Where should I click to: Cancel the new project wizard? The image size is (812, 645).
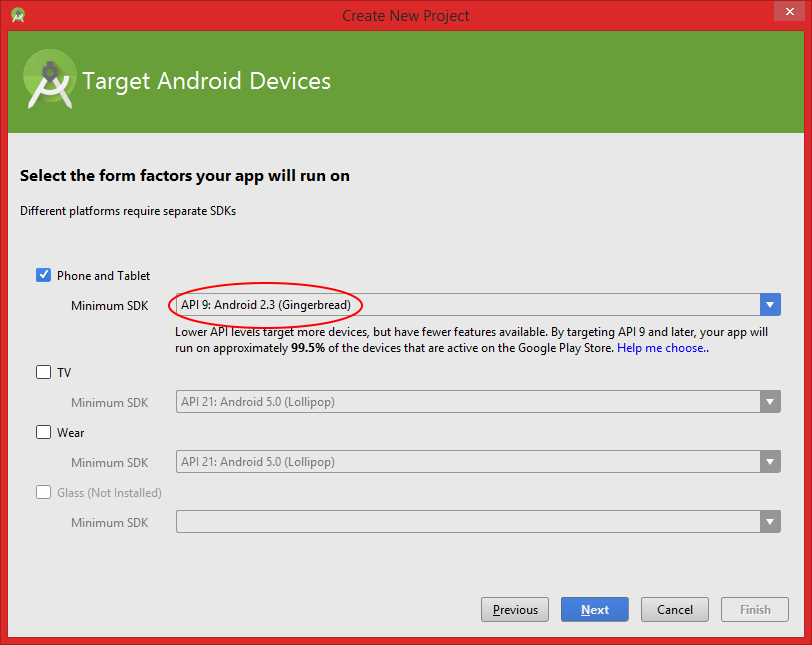(x=674, y=609)
